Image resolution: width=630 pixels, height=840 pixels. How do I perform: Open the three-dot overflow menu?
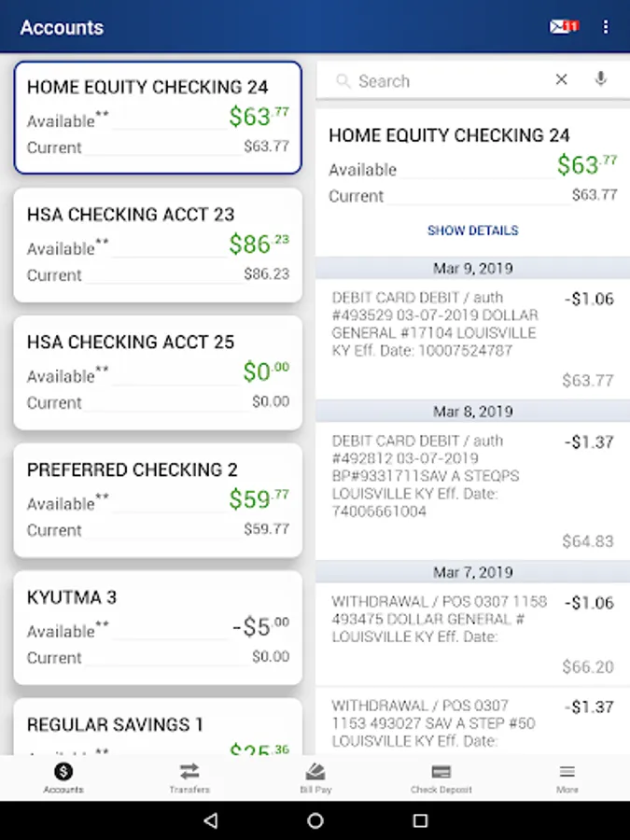tap(606, 27)
